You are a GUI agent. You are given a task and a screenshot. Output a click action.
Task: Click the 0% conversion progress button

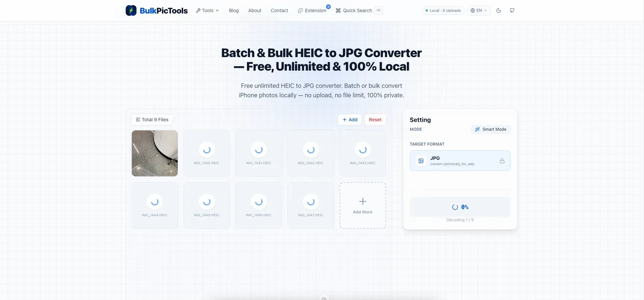tap(460, 207)
